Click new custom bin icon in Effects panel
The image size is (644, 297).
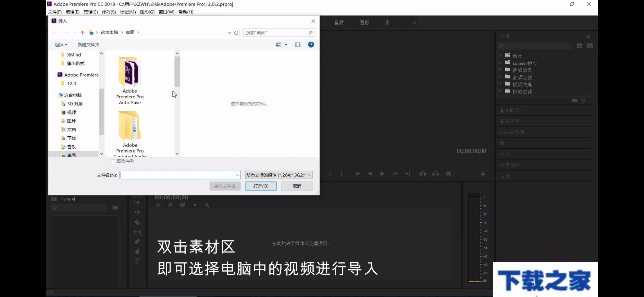[x=574, y=100]
